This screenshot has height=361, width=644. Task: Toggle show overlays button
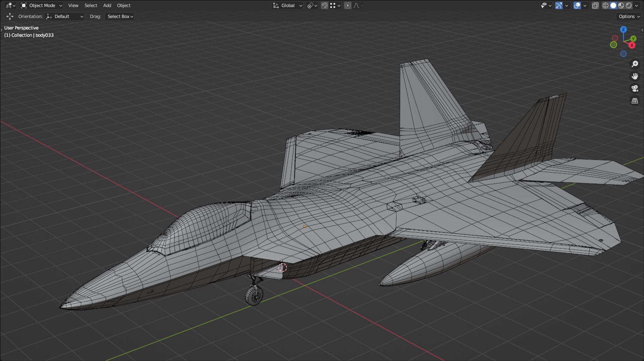click(577, 5)
